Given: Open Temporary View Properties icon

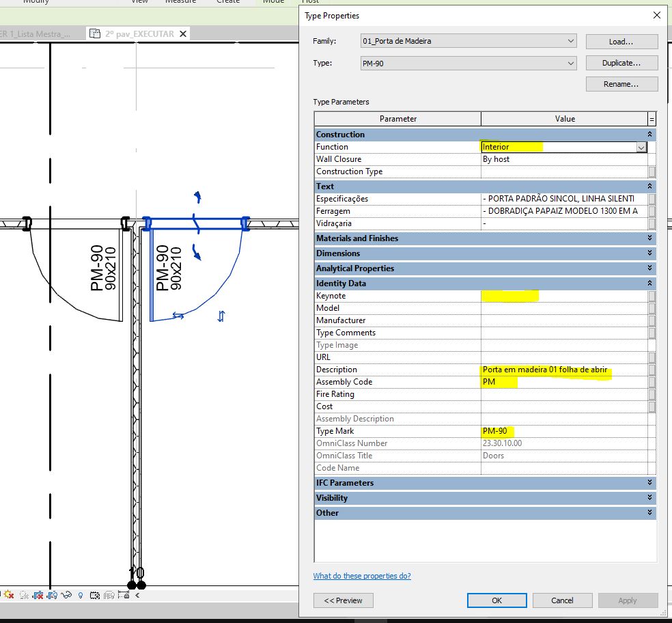Looking at the screenshot, I should point(95,595).
